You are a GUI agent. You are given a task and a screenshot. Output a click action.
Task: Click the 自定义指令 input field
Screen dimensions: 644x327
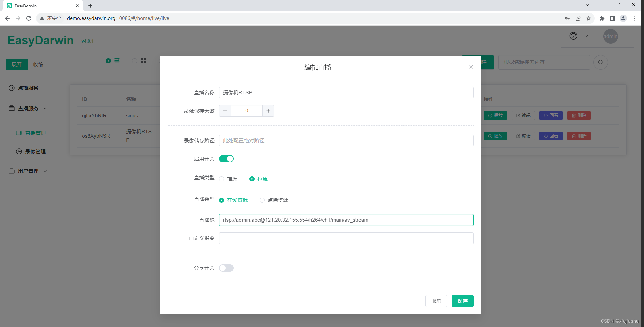coord(346,238)
